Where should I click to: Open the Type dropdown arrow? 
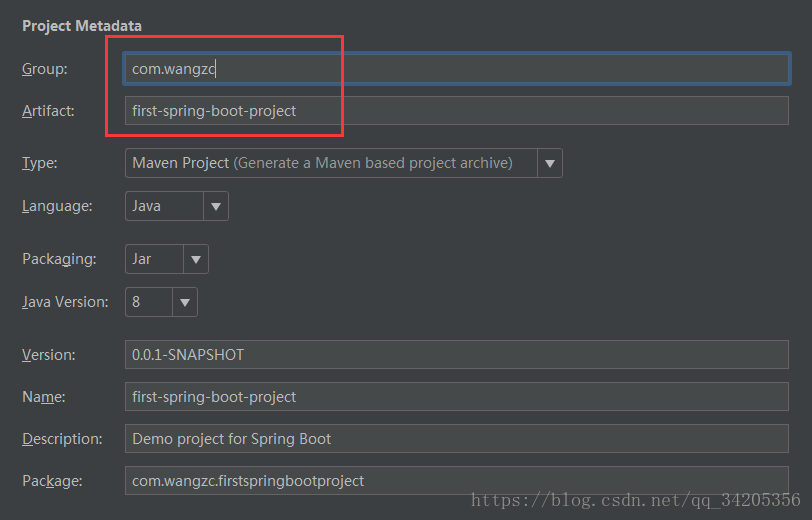(550, 163)
